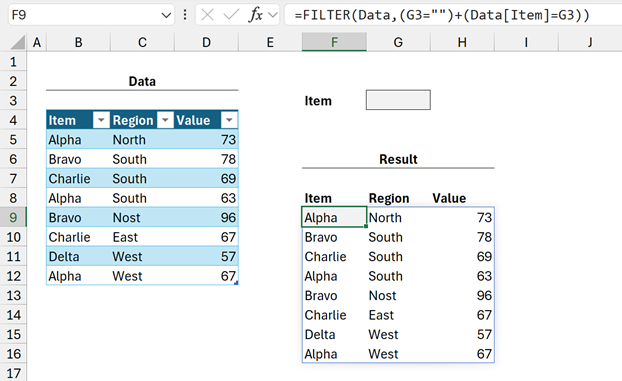The width and height of the screenshot is (622, 381).
Task: Click the Insert Function fx icon
Action: [256, 15]
